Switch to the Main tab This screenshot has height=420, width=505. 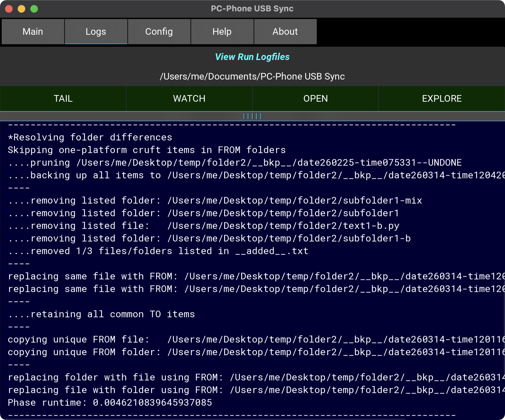pyautogui.click(x=33, y=32)
